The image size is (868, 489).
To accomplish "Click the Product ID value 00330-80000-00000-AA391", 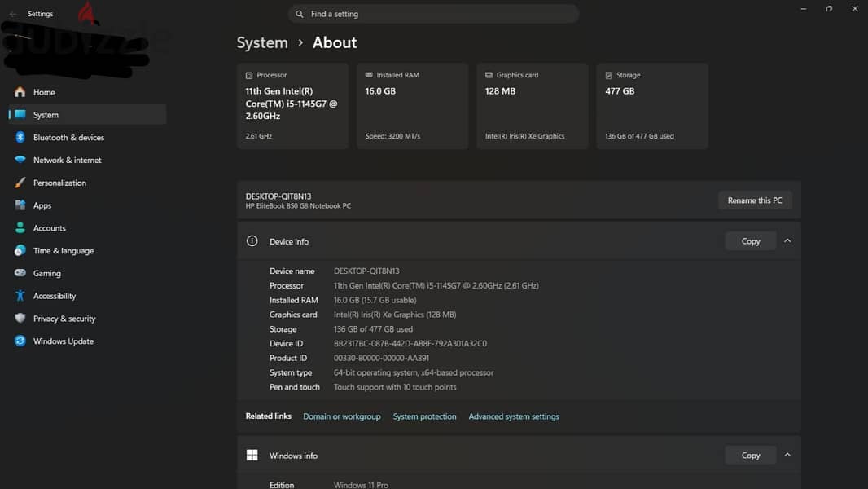I will point(381,358).
